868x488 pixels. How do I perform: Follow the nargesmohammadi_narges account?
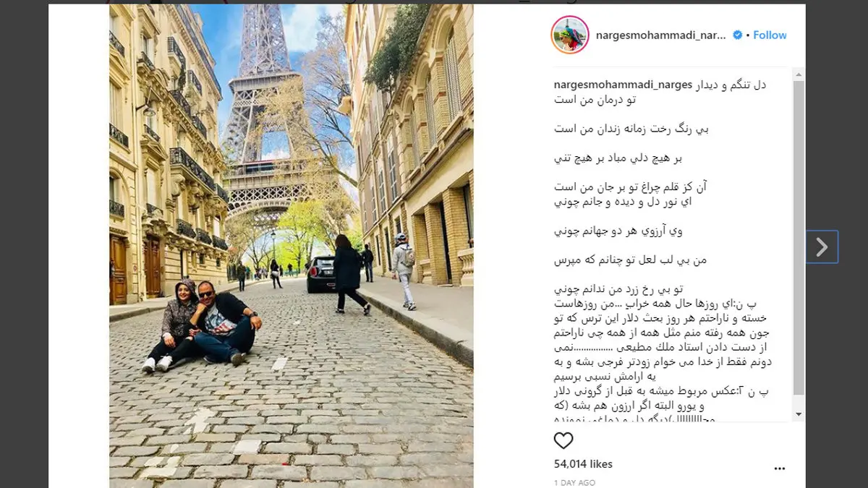click(x=770, y=35)
